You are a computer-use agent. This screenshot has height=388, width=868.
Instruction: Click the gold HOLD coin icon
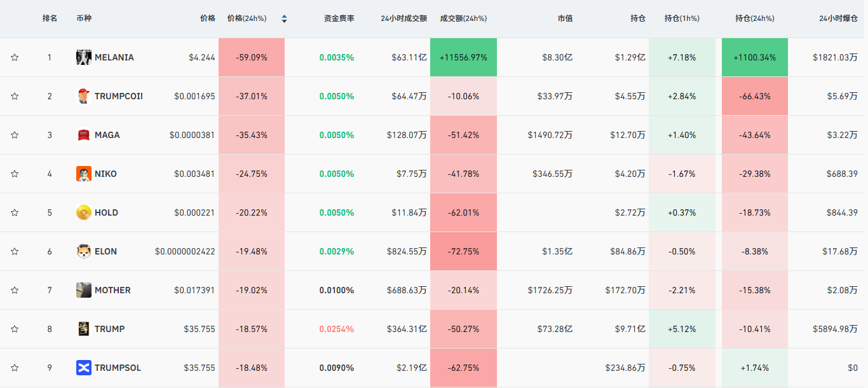[x=83, y=212]
